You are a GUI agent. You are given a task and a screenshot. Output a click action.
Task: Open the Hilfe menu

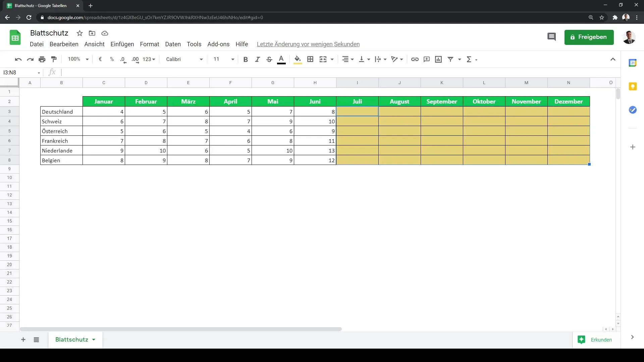(x=241, y=44)
